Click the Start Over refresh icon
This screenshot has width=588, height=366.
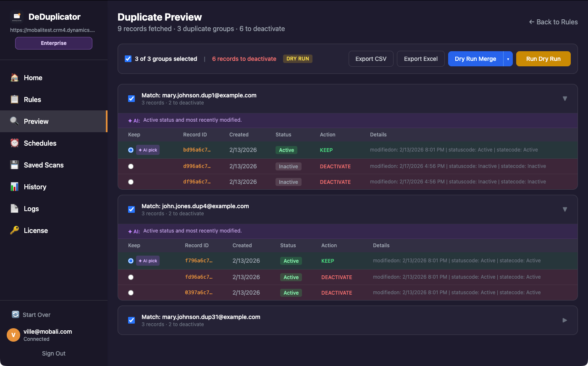coord(16,314)
